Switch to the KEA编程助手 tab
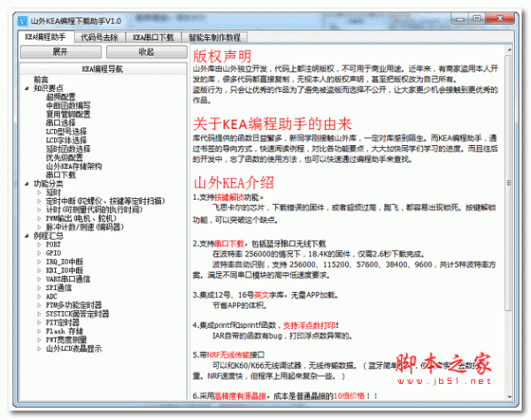Viewport: 531px width, 420px height. point(45,37)
